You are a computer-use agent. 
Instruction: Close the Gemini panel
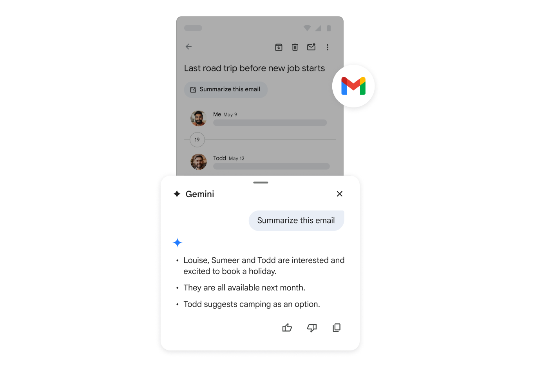pos(340,194)
